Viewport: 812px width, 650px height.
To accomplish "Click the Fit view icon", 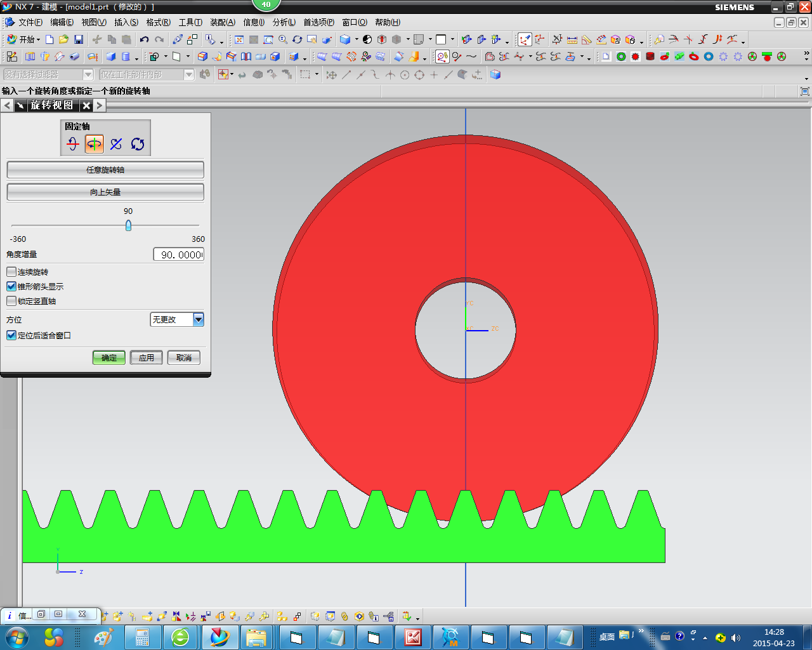I will tap(239, 39).
